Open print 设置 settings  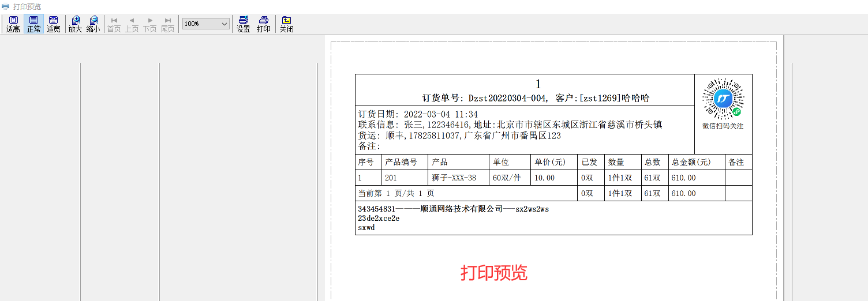(243, 24)
